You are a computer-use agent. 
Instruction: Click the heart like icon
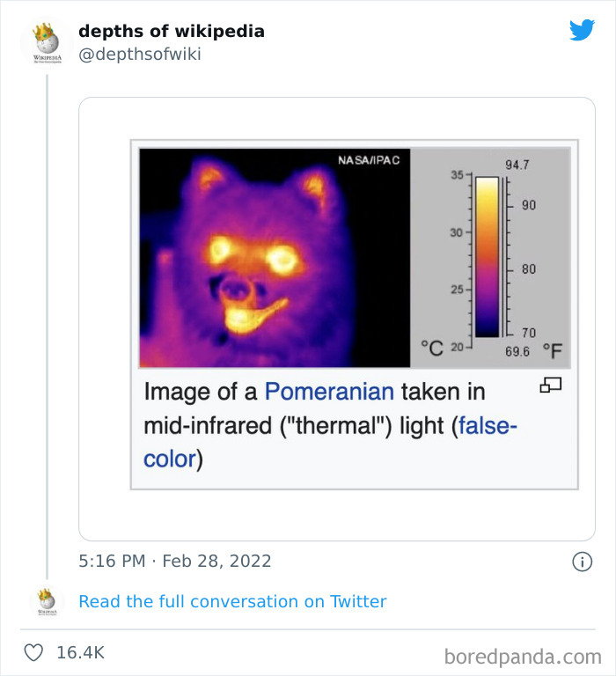tap(33, 652)
